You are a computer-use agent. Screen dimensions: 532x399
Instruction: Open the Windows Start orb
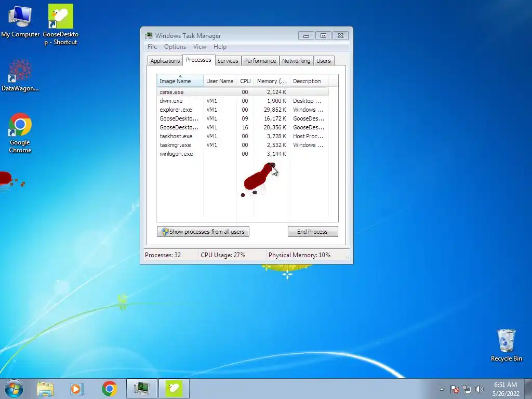(14, 389)
